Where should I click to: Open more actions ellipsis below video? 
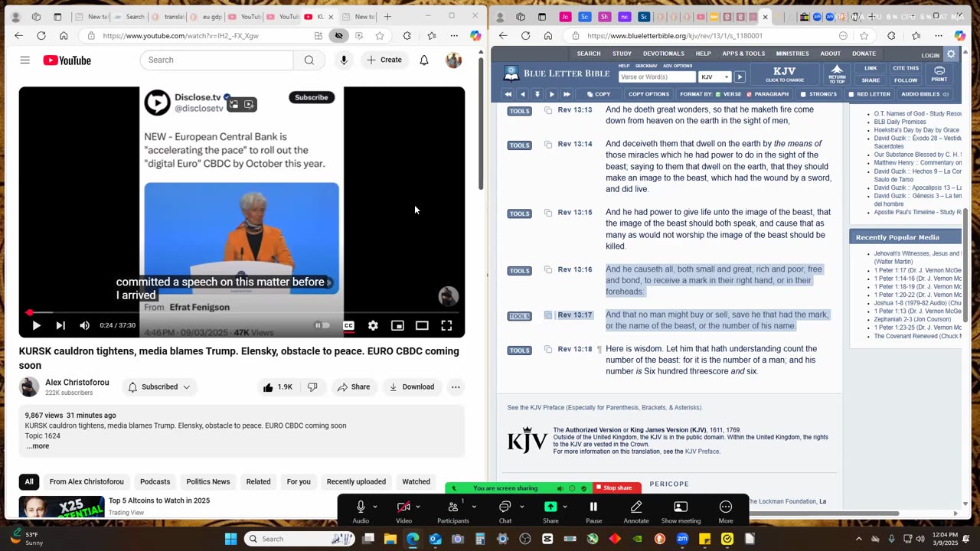tap(456, 386)
